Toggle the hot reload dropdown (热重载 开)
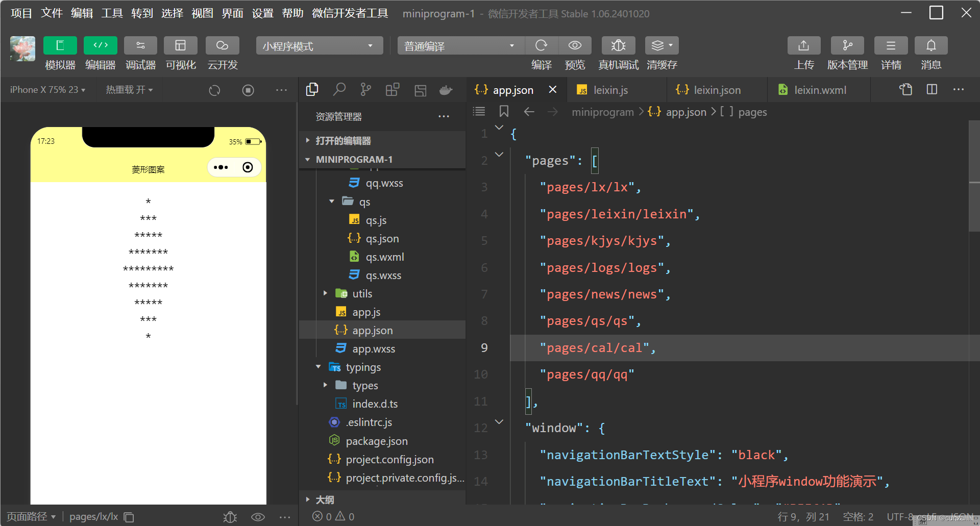Viewport: 980px width, 526px height. coord(129,90)
